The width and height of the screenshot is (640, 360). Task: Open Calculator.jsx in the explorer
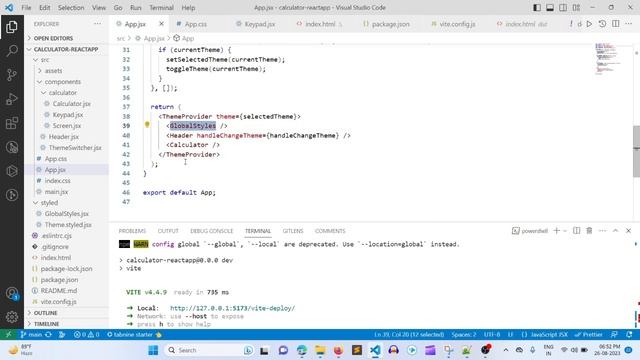click(68, 104)
